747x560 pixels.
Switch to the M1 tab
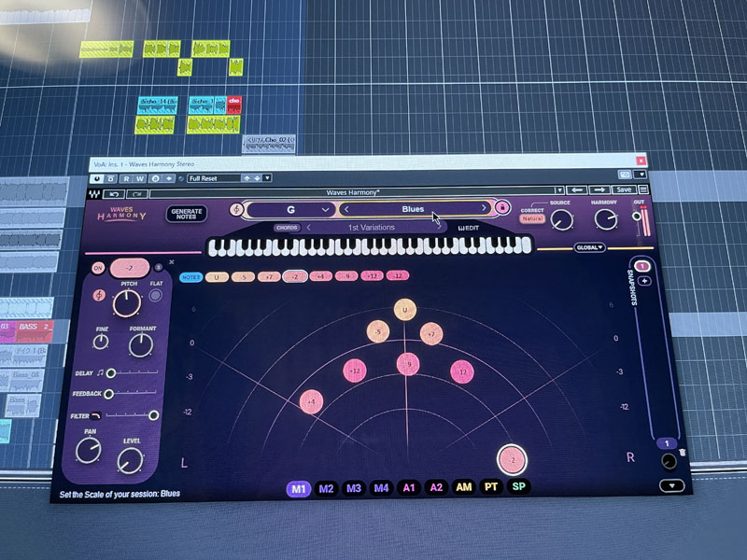pyautogui.click(x=298, y=489)
